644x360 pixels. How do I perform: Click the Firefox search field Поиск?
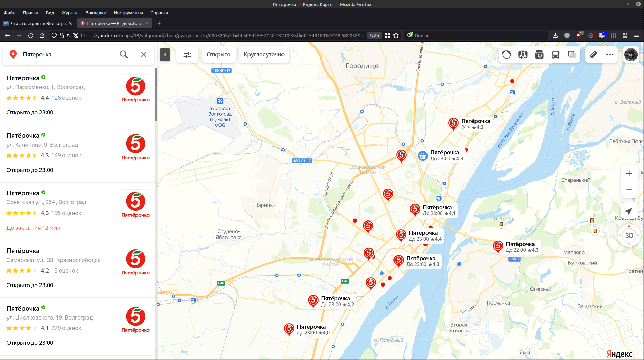pyautogui.click(x=477, y=35)
